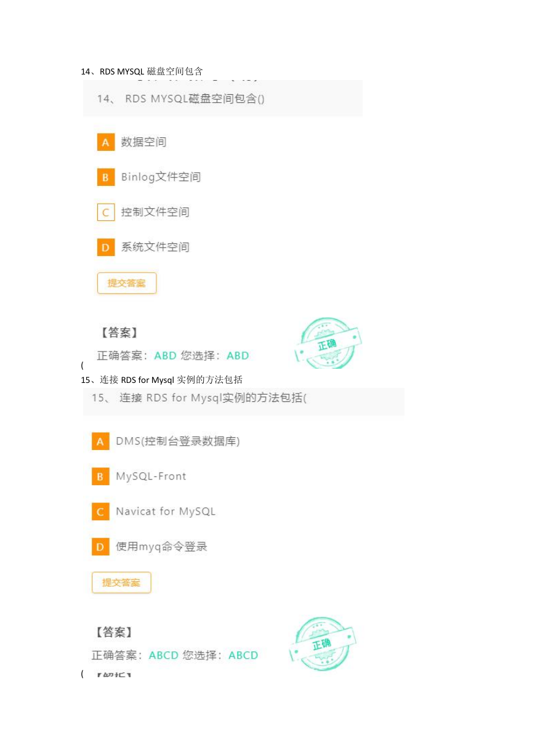Click correct answer ABCD text in question 15
Viewport: 535px width, 756px height.
[163, 656]
